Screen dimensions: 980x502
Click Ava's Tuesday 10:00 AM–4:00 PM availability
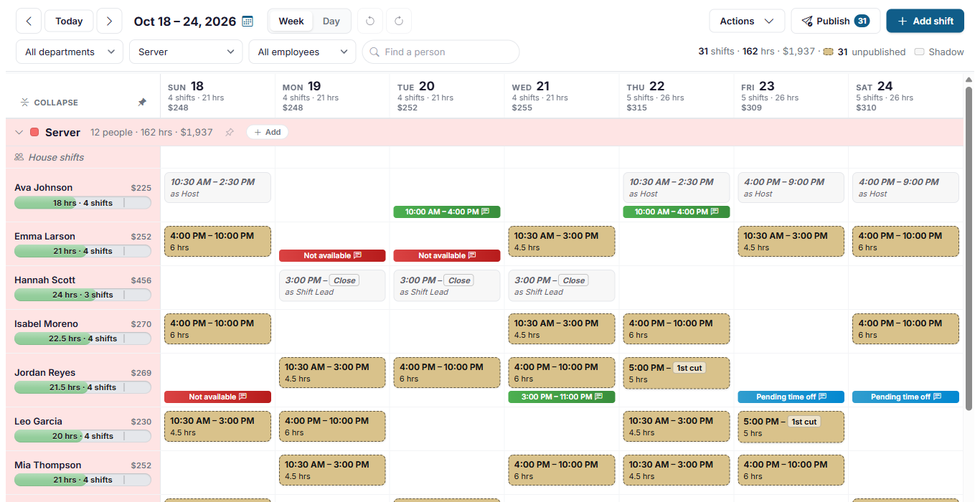coord(447,212)
